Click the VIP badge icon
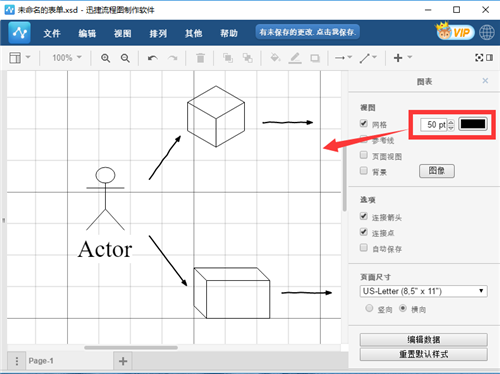The height and width of the screenshot is (374, 500). click(x=455, y=32)
